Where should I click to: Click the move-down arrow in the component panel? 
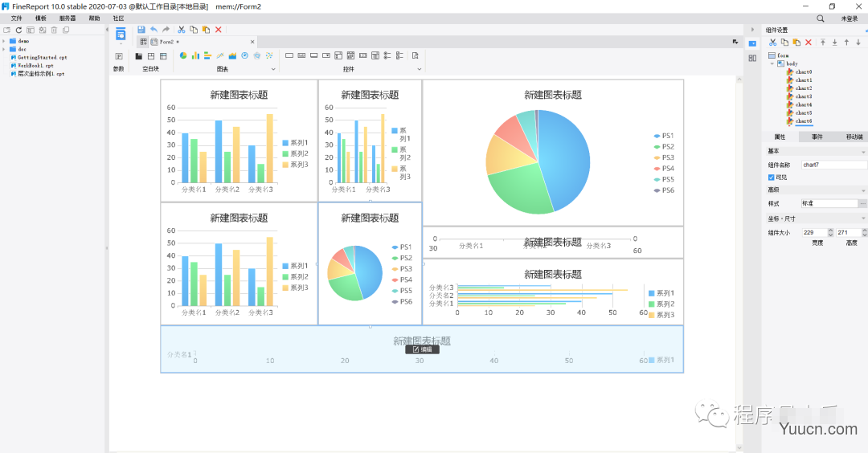click(858, 42)
